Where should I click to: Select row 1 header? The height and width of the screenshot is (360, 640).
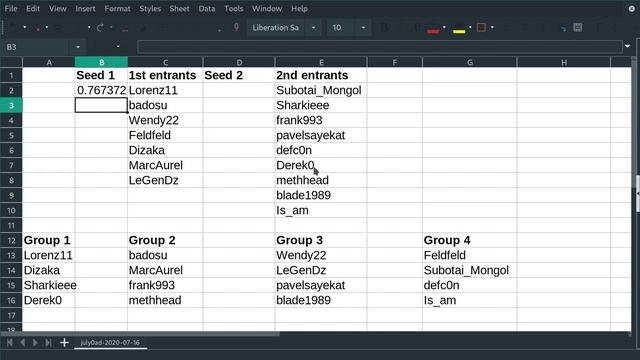point(11,76)
